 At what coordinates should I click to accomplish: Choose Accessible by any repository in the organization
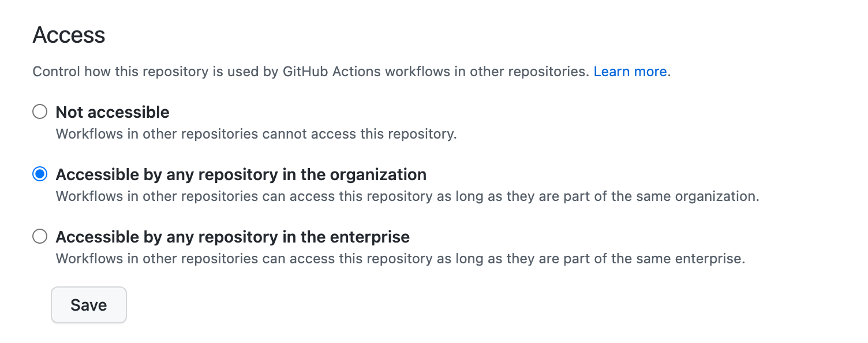(39, 174)
